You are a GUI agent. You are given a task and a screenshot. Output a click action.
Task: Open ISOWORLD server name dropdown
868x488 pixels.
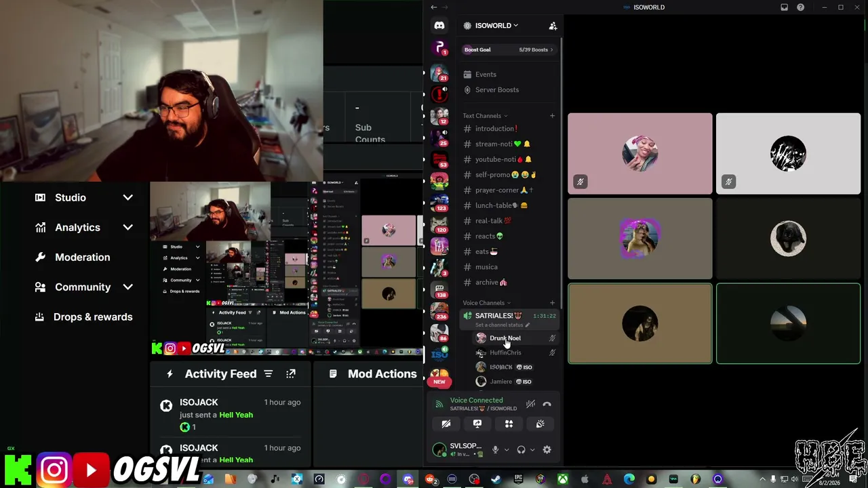click(x=496, y=26)
